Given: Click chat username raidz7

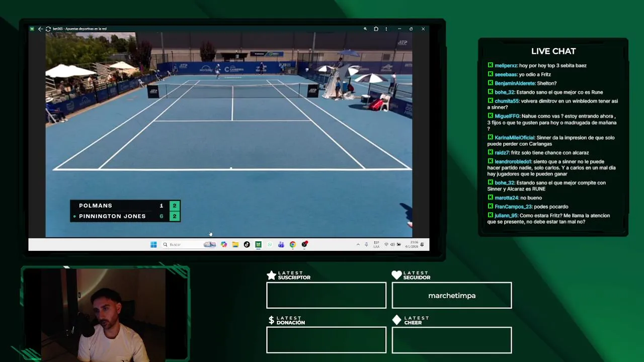Looking at the screenshot, I should coord(502,153).
